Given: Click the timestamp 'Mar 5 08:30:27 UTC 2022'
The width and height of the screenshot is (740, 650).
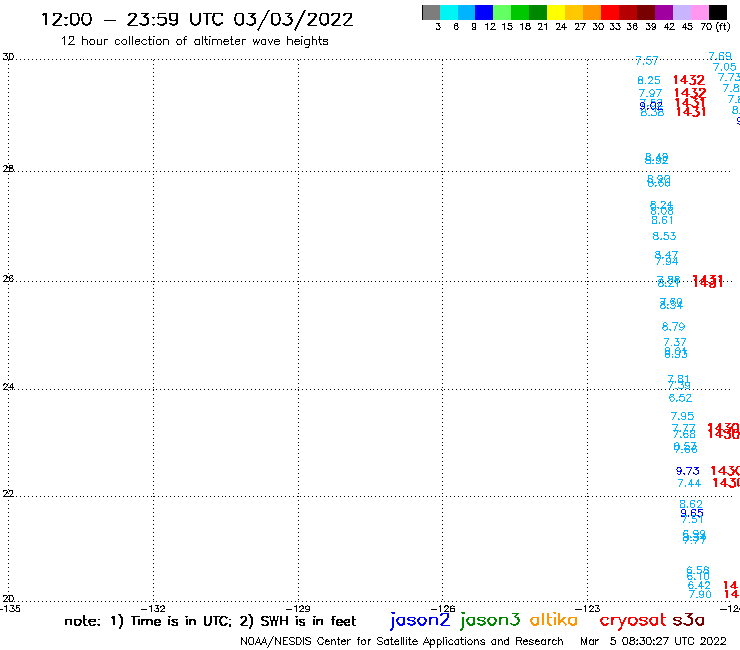Looking at the screenshot, I should 653,641.
